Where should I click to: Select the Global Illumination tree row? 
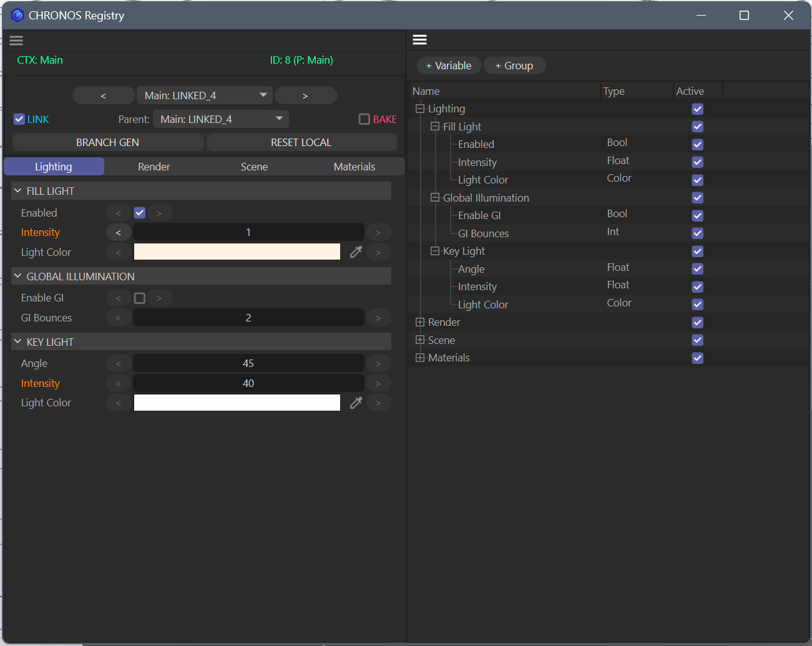pyautogui.click(x=609, y=198)
